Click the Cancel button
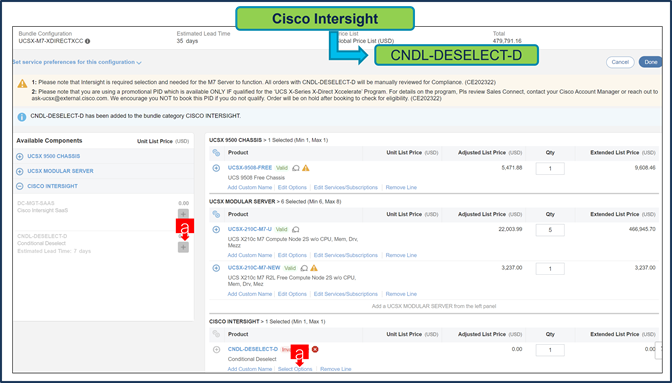 tap(620, 62)
